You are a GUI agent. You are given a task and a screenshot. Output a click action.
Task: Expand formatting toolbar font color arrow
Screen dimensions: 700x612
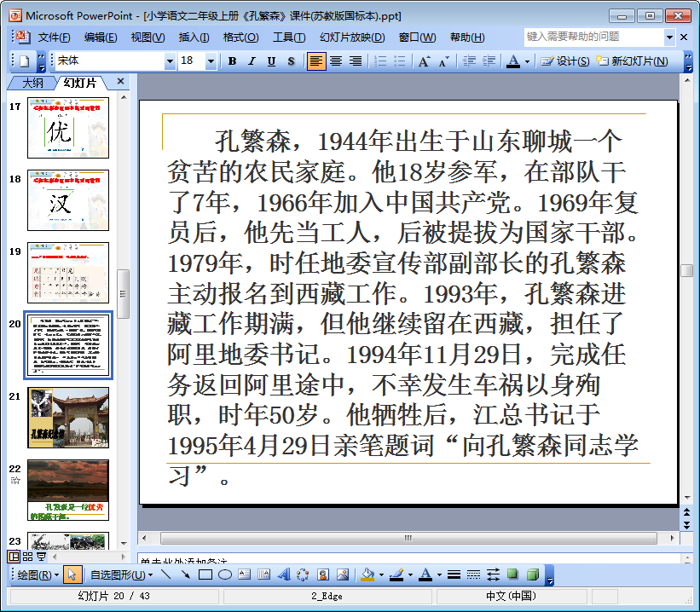point(527,61)
